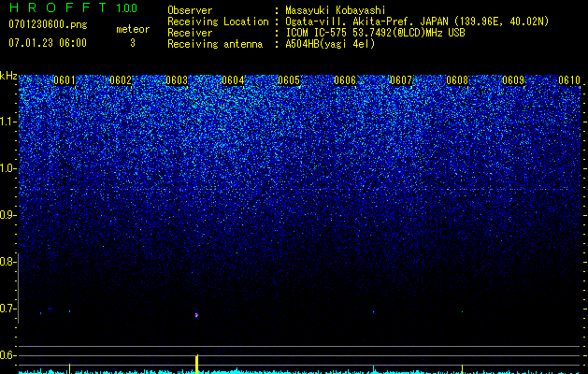
Task: Click the 0.6 kHz axis label
Action: point(7,355)
